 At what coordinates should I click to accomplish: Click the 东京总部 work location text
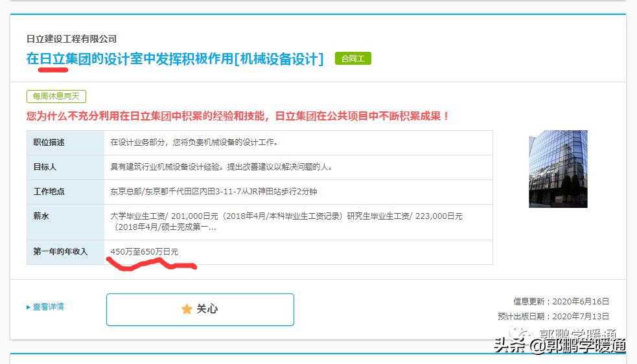[x=214, y=192]
